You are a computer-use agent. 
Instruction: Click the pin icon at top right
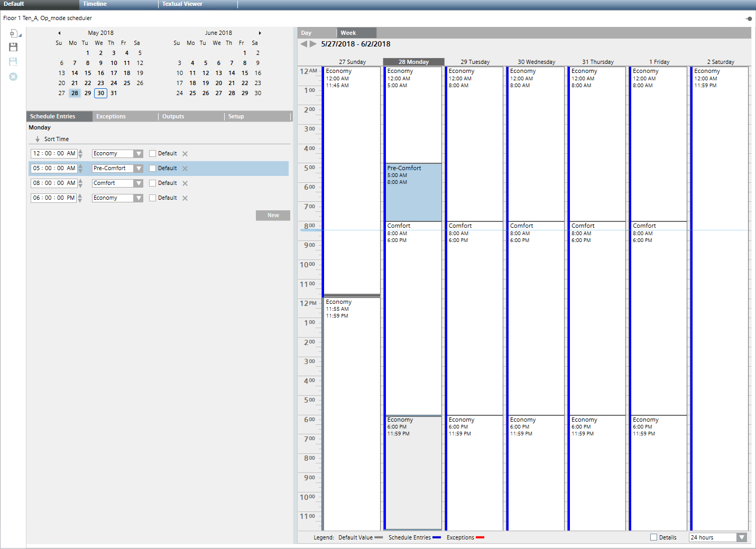pos(749,17)
